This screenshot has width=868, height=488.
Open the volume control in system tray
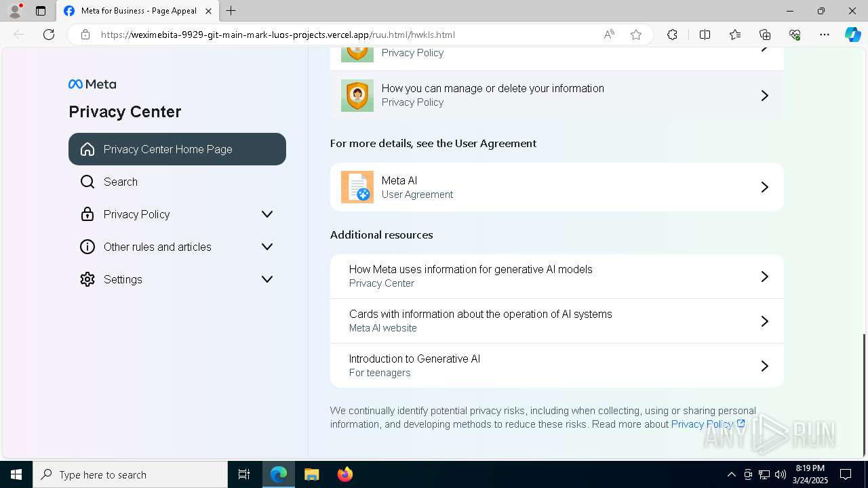[781, 474]
